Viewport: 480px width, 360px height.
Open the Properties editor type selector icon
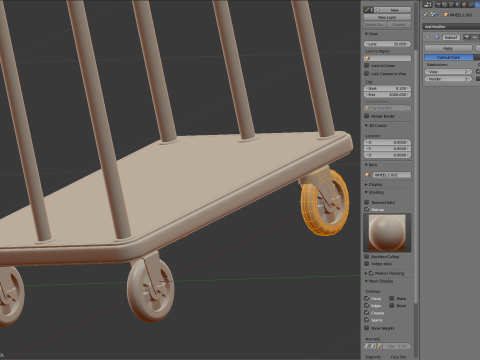pyautogui.click(x=428, y=5)
